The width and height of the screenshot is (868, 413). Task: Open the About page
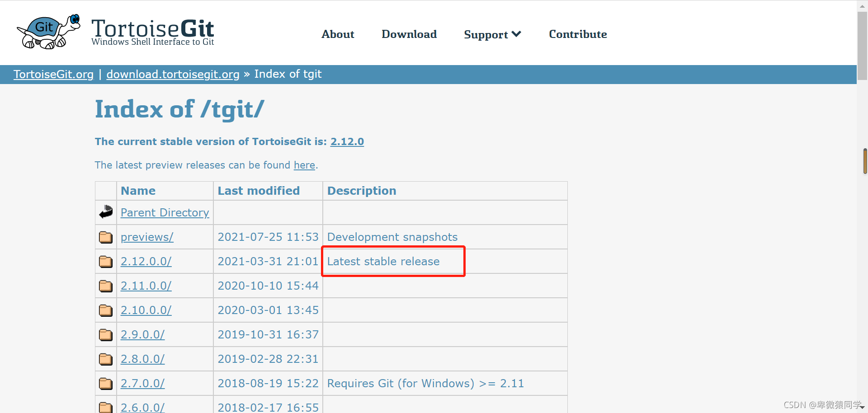[338, 34]
